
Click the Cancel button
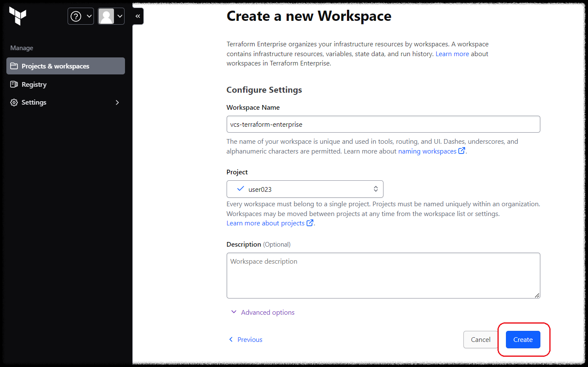(x=480, y=339)
